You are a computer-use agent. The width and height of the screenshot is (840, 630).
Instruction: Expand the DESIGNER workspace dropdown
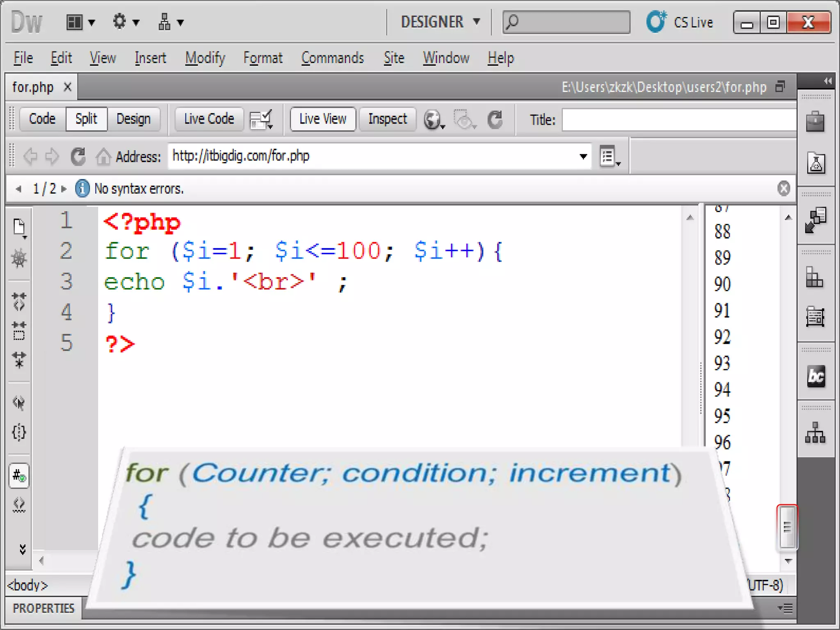point(440,22)
